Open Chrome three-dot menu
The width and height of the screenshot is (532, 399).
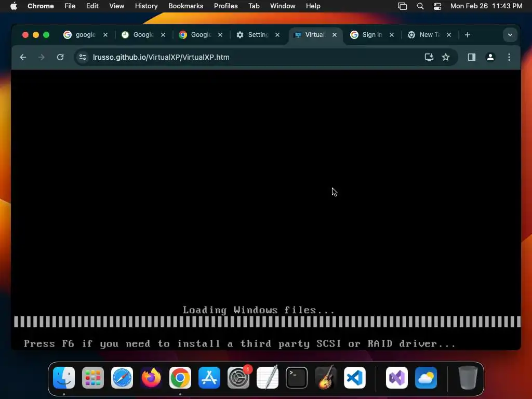pyautogui.click(x=509, y=57)
